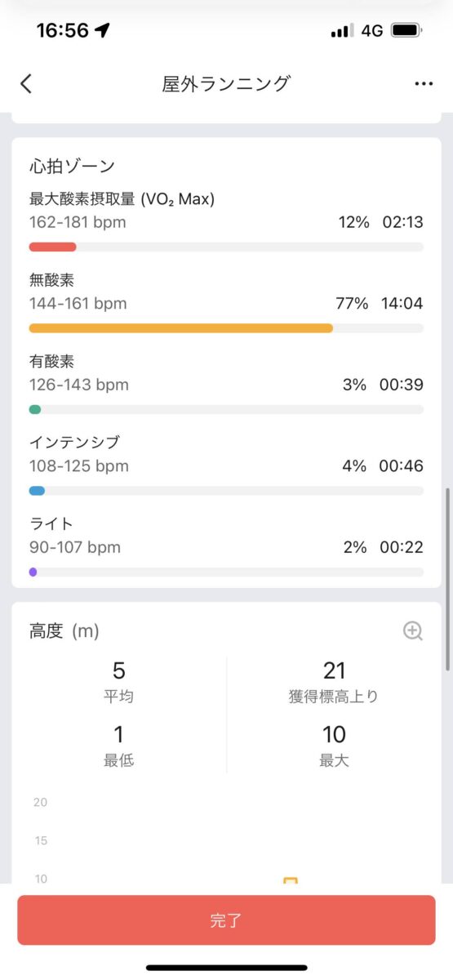Tap the green 有酸素 zone indicator

[x=35, y=409]
